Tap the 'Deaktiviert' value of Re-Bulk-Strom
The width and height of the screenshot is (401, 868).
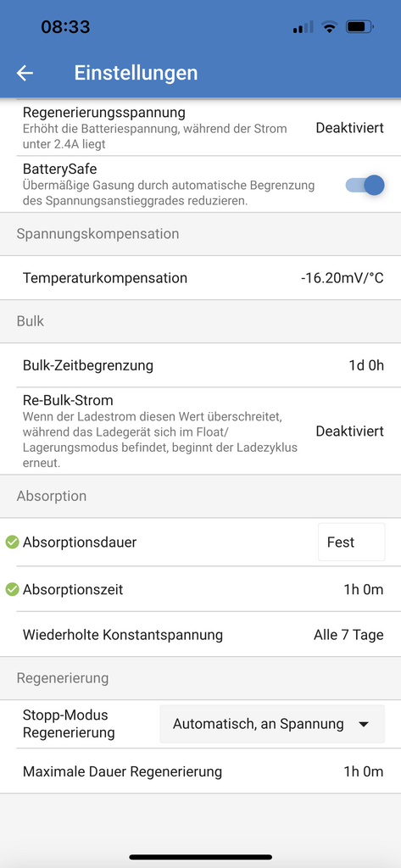(349, 431)
